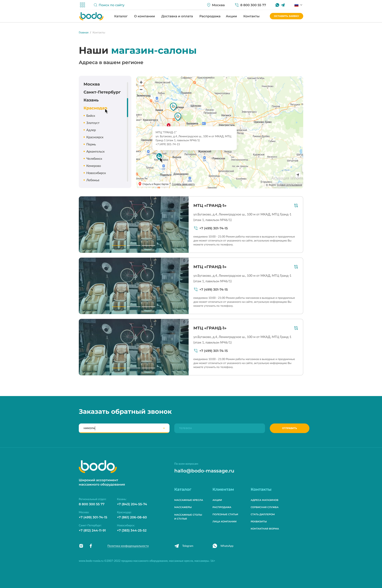Click Создать свою карту link on map
Image resolution: width=382 pixels, height=588 pixels.
coord(183,184)
